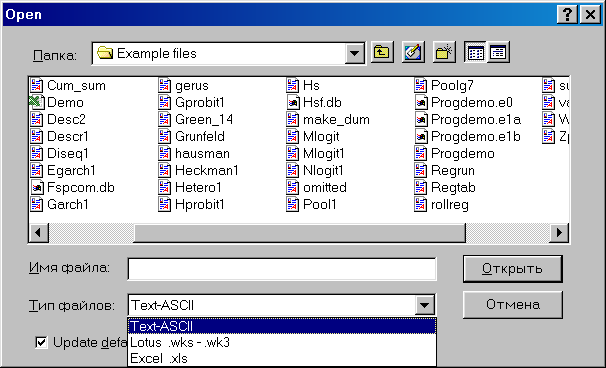Click the Garch1 file icon

37,204
